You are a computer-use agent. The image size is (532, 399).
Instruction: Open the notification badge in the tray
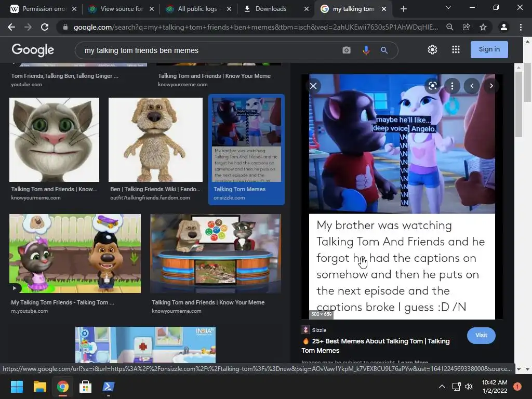[x=517, y=387]
